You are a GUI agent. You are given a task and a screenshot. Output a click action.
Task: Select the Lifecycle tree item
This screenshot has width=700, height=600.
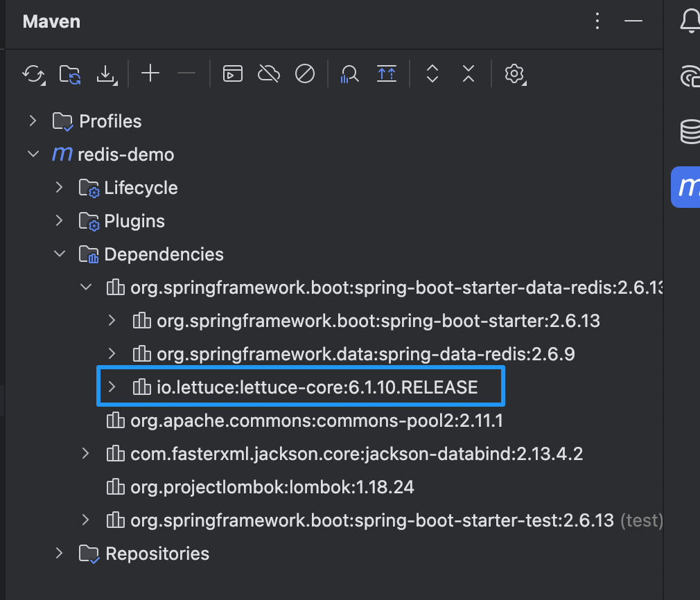click(x=141, y=188)
